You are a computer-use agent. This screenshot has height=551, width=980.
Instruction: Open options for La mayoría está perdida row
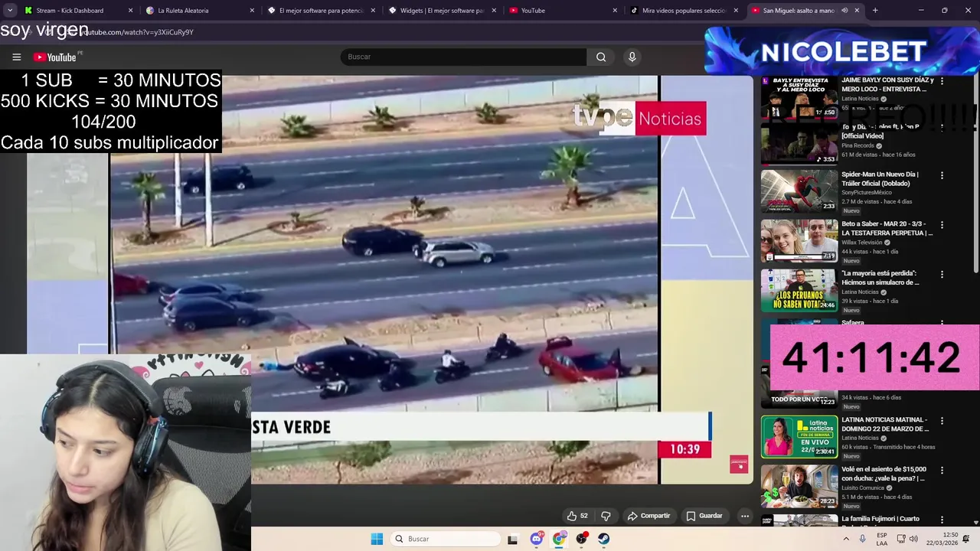(942, 274)
